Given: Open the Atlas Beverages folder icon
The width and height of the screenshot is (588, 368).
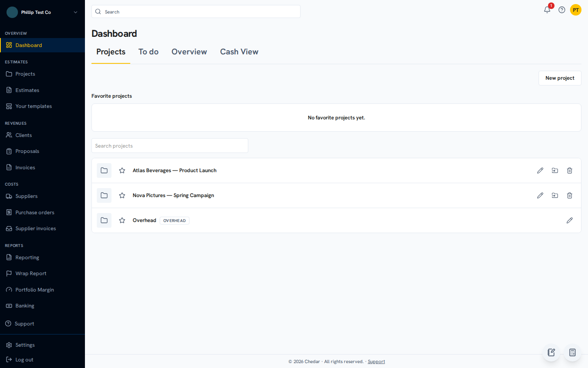Looking at the screenshot, I should point(104,171).
